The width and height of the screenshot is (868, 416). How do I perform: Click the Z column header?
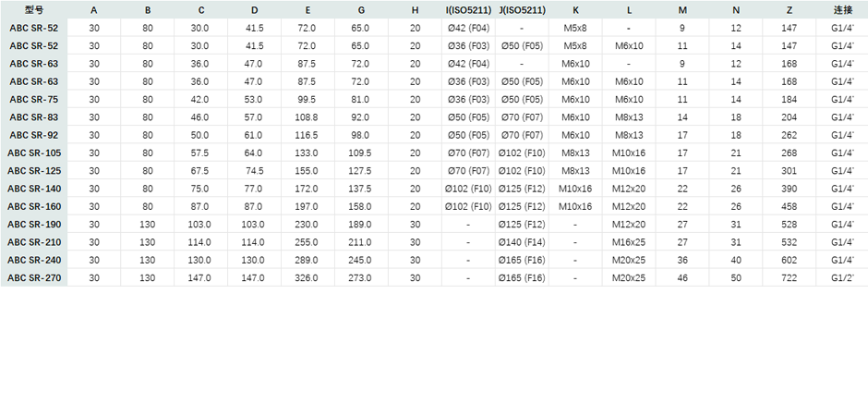789,9
